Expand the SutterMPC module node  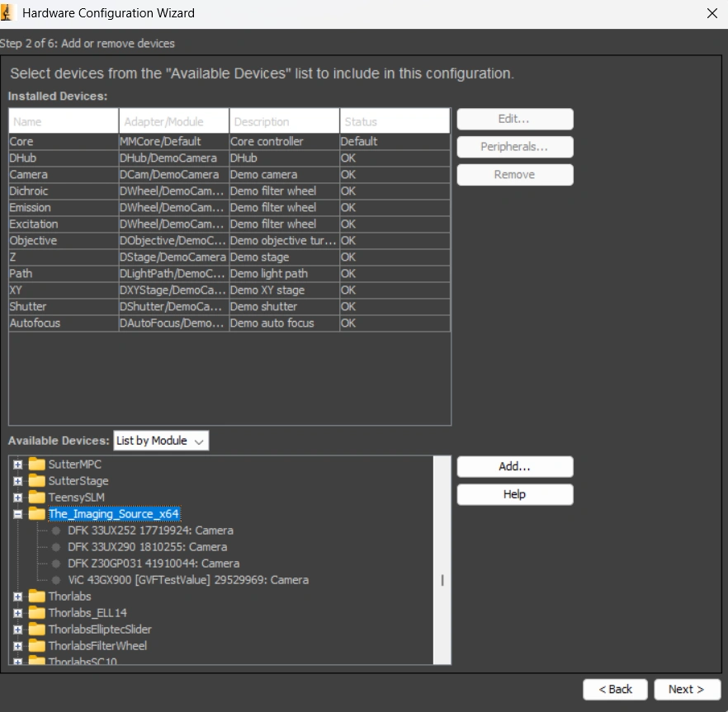coord(18,464)
